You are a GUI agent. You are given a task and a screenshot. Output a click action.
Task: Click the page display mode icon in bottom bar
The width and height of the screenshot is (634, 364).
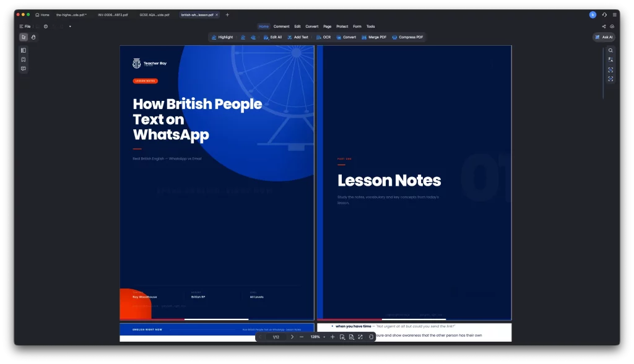pos(352,337)
